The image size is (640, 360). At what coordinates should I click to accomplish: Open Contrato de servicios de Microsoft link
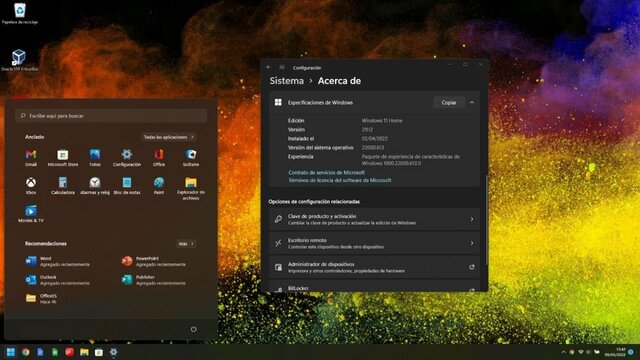(x=327, y=173)
